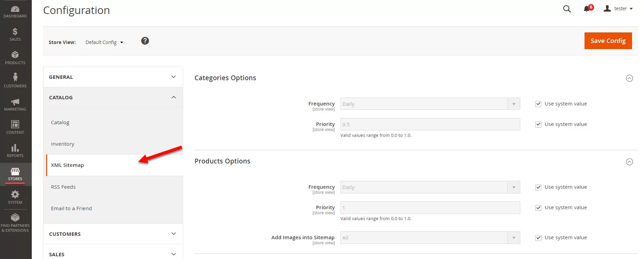Open the tester account menu arrow
Screen dimensions: 644x259
(x=631, y=9)
